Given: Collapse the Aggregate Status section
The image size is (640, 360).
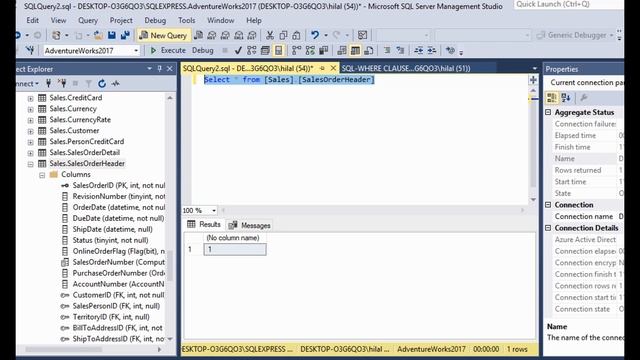Looking at the screenshot, I should pos(548,112).
